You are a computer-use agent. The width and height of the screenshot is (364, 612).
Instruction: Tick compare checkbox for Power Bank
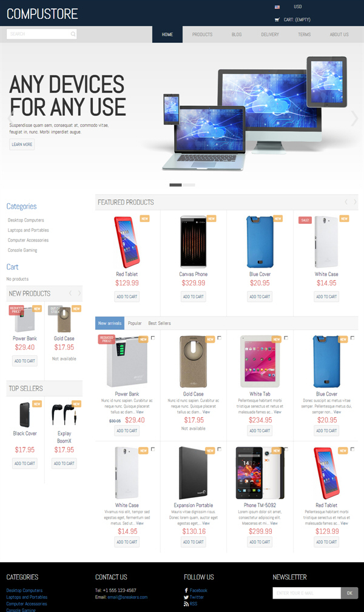[153, 338]
